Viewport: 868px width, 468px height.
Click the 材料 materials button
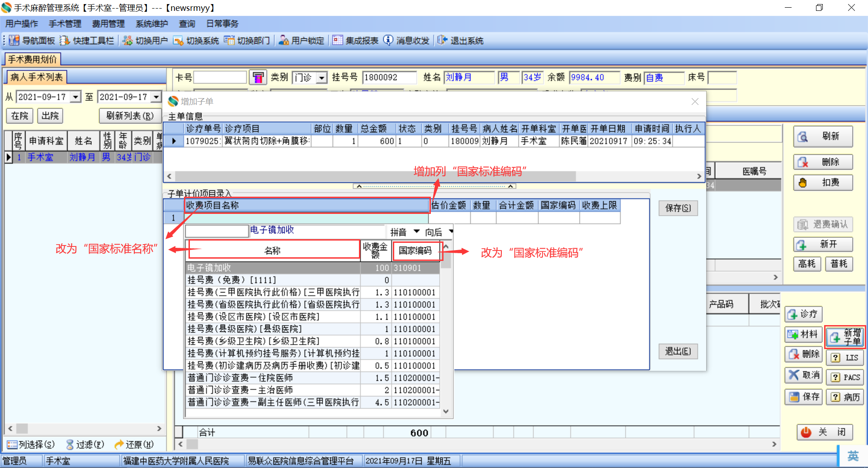coord(803,334)
